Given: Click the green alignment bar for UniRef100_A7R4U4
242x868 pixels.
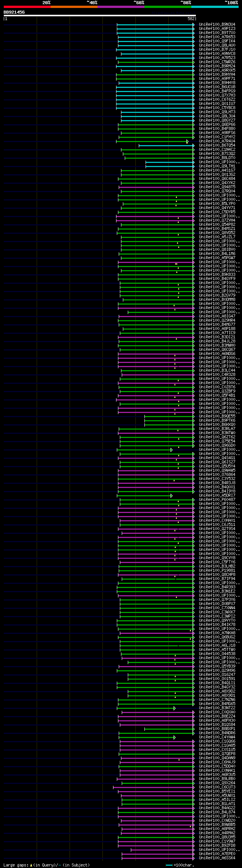Looking at the screenshot, I should (152, 141).
